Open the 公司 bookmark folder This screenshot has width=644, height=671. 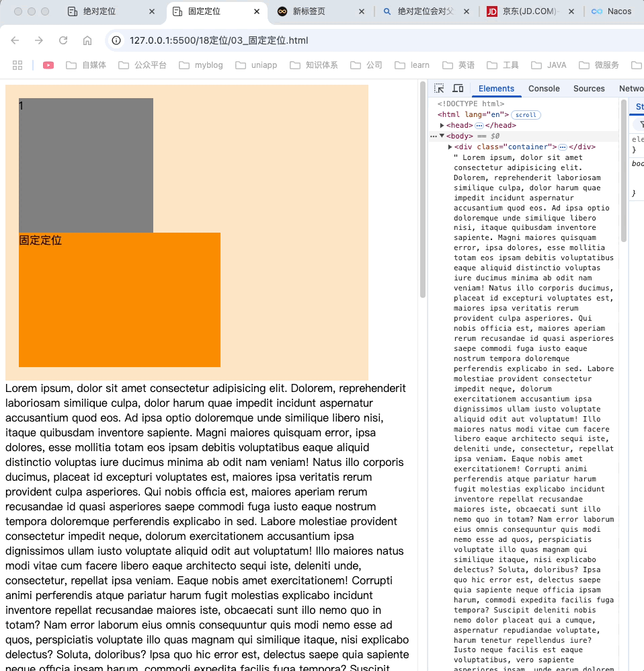(x=366, y=65)
